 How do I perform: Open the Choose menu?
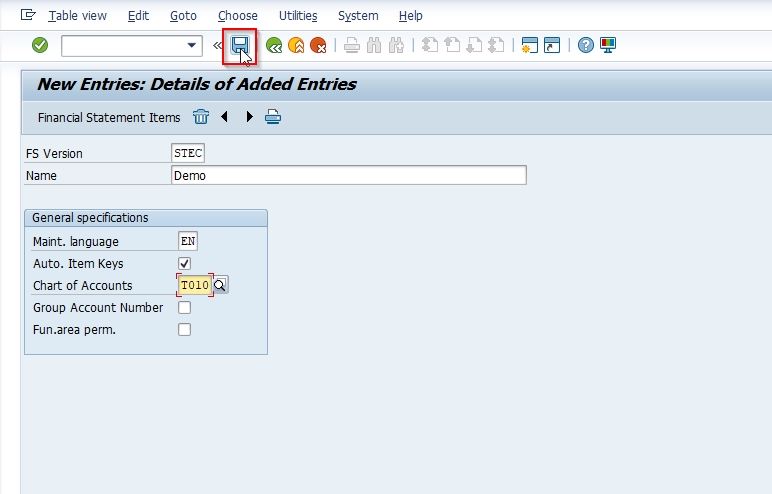238,16
